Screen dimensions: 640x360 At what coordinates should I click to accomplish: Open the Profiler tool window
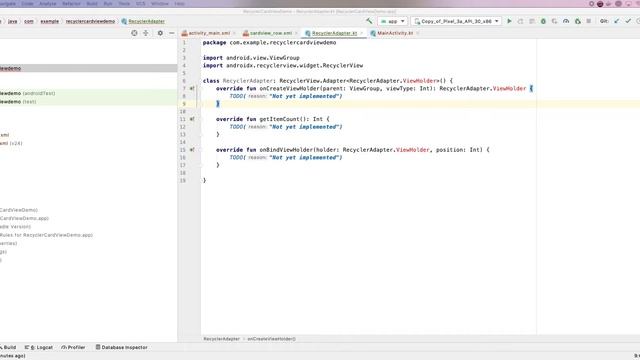pyautogui.click(x=73, y=347)
